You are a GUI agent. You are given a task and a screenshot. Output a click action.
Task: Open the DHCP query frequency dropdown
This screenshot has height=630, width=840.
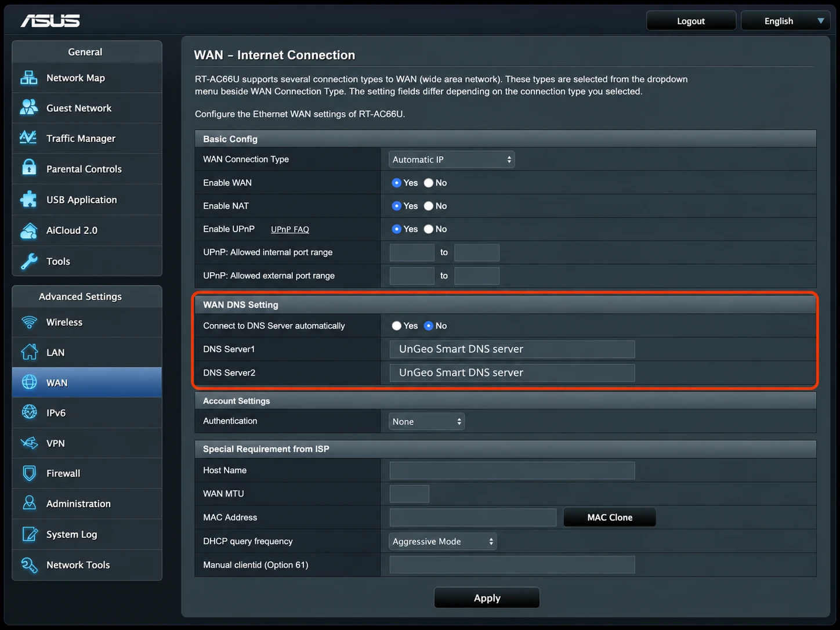pyautogui.click(x=443, y=541)
